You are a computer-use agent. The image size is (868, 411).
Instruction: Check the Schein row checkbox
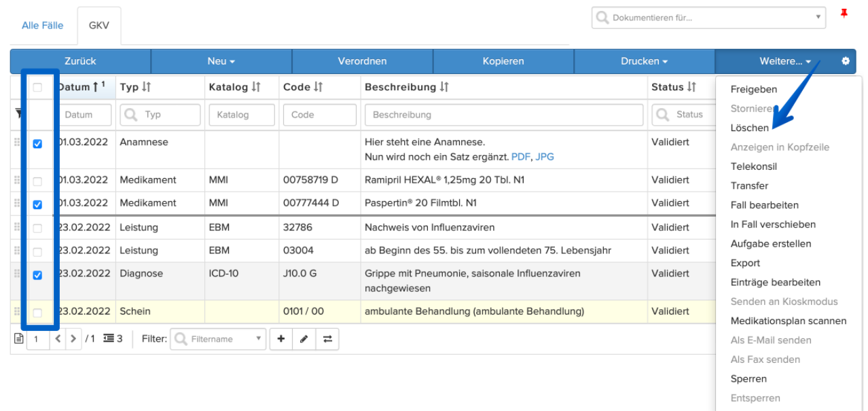tap(37, 312)
